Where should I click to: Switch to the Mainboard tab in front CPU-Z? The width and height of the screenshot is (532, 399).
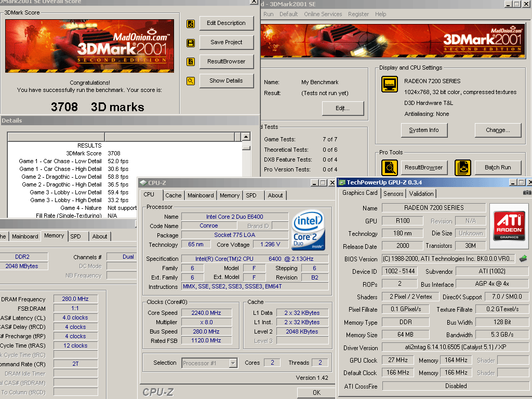(201, 195)
